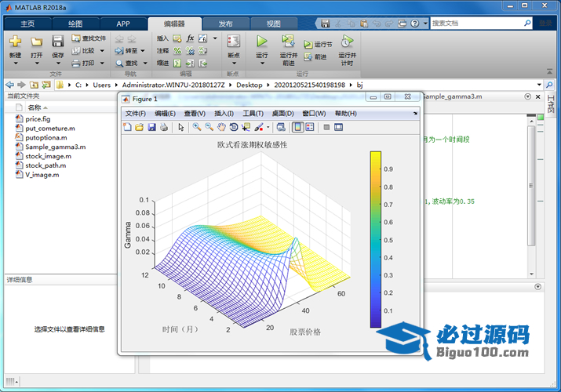Image resolution: width=561 pixels, height=392 pixels.
Task: Select the Zoom In magnifier in Figure 1
Action: coord(197,127)
